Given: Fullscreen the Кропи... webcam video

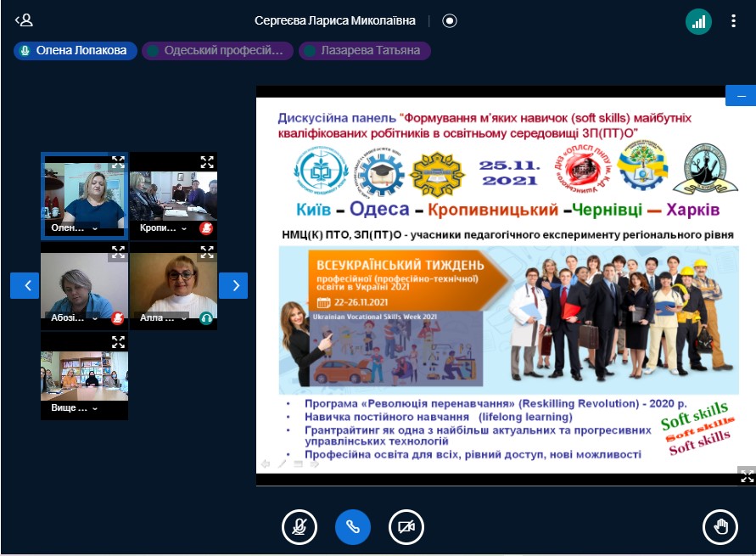Looking at the screenshot, I should tap(206, 162).
